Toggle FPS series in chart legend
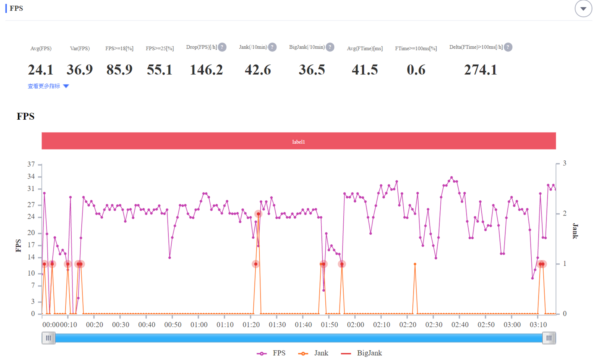Screen dimensions: 597x364 (271, 353)
